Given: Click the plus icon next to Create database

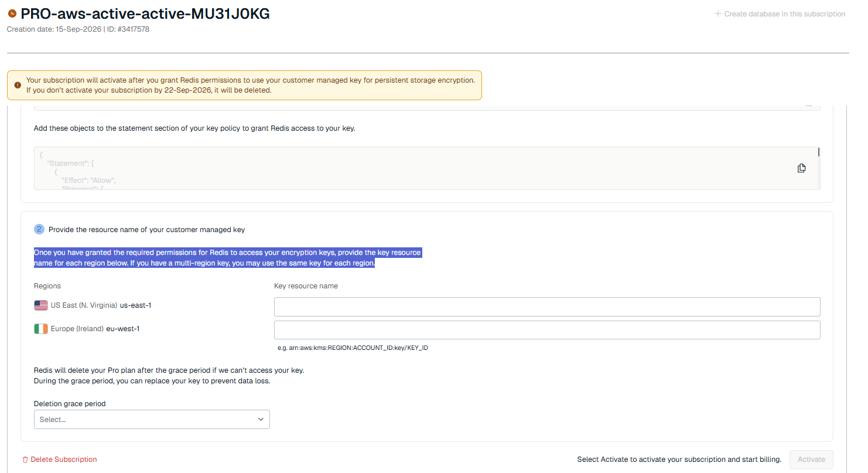Looking at the screenshot, I should [x=717, y=13].
